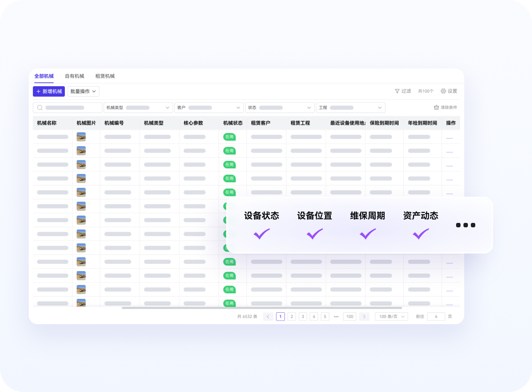Open the 批量操作 dropdown
Viewport: 532px width, 392px height.
(83, 91)
